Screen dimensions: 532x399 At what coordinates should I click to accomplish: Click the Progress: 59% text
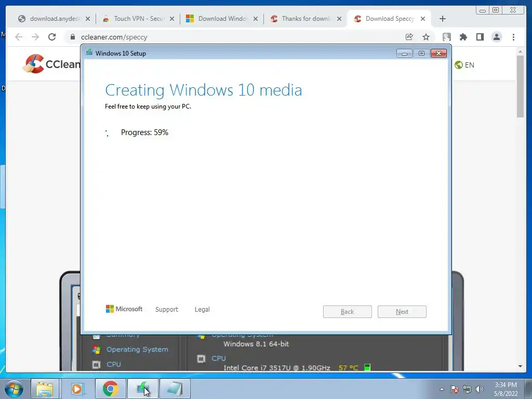click(x=144, y=132)
